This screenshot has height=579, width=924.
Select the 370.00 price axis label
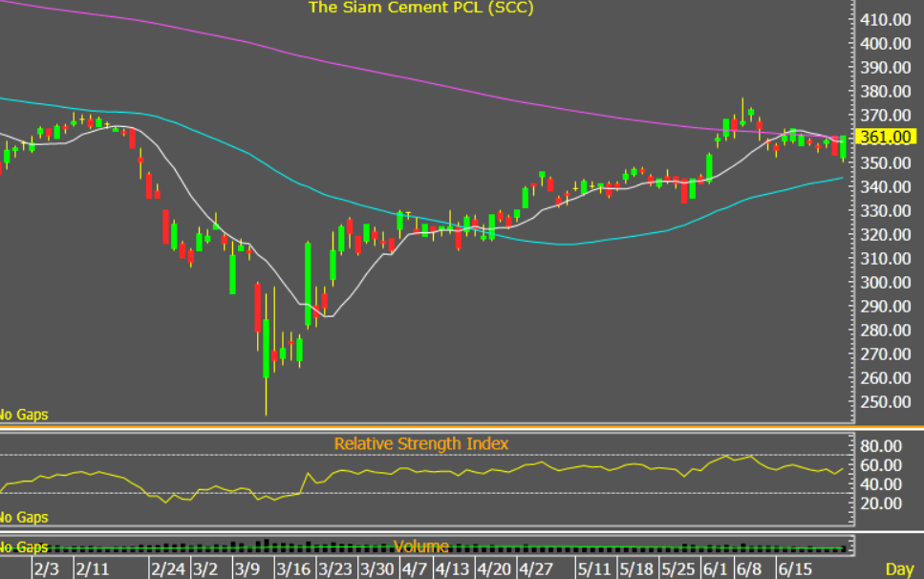pyautogui.click(x=886, y=116)
